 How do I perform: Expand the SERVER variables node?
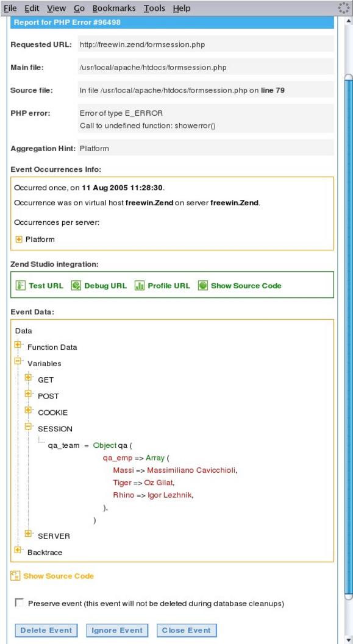tap(28, 534)
